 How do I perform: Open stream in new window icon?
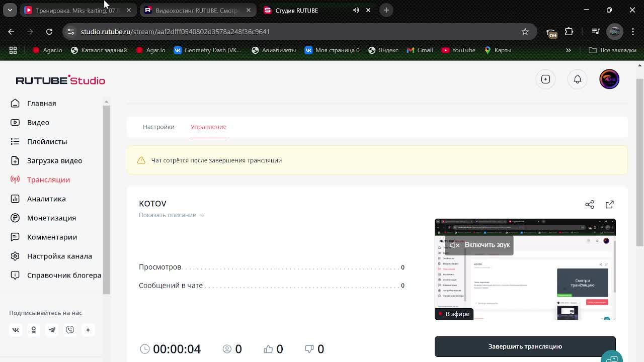(610, 204)
